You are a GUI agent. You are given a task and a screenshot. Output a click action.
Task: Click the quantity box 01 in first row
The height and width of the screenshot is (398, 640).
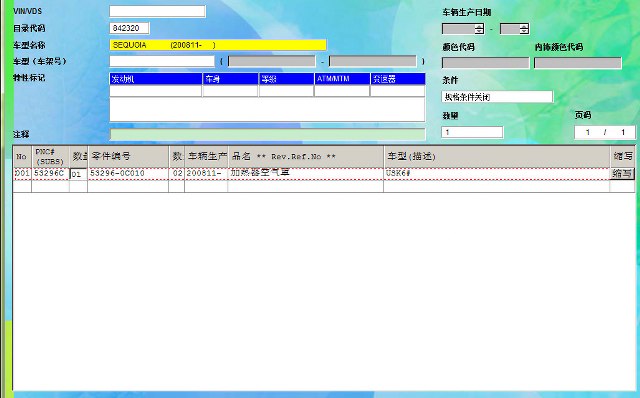point(78,174)
